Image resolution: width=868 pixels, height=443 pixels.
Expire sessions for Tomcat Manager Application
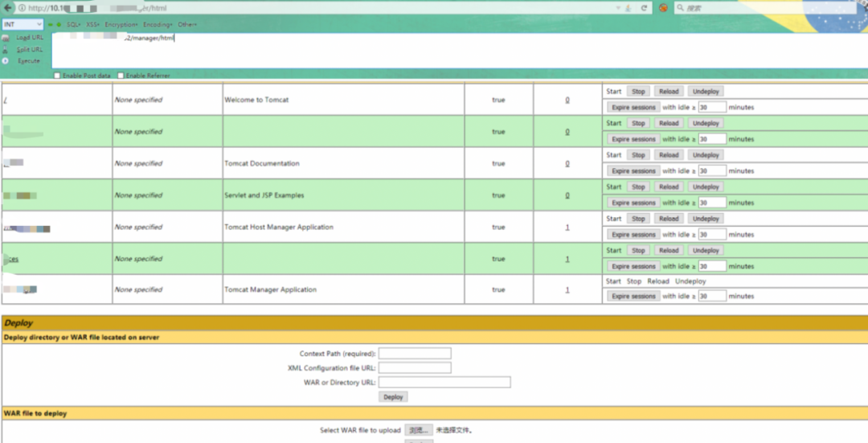[x=633, y=296]
